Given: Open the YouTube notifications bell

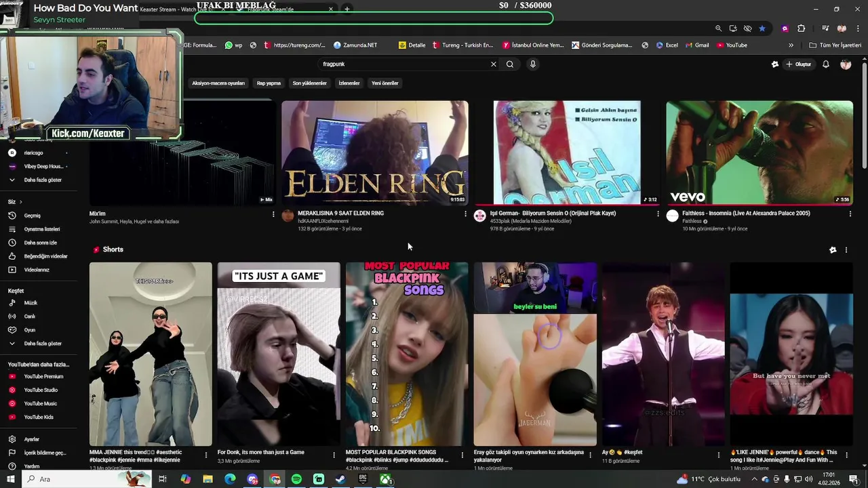Looking at the screenshot, I should [x=826, y=64].
